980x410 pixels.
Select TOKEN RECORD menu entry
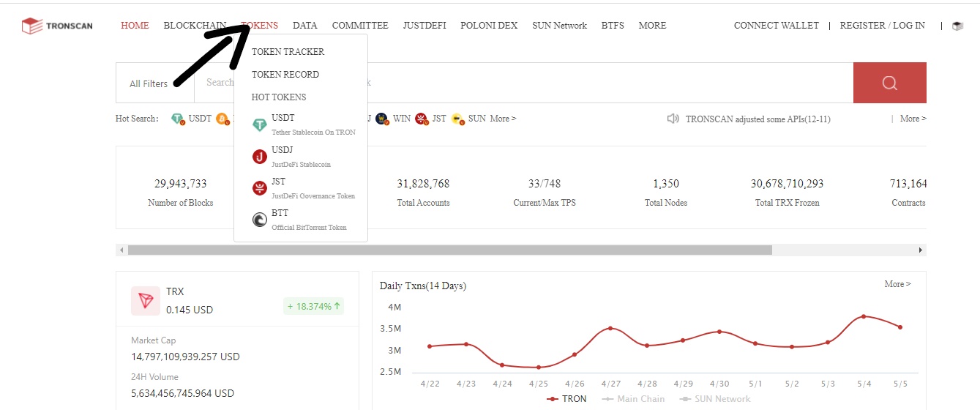[285, 75]
